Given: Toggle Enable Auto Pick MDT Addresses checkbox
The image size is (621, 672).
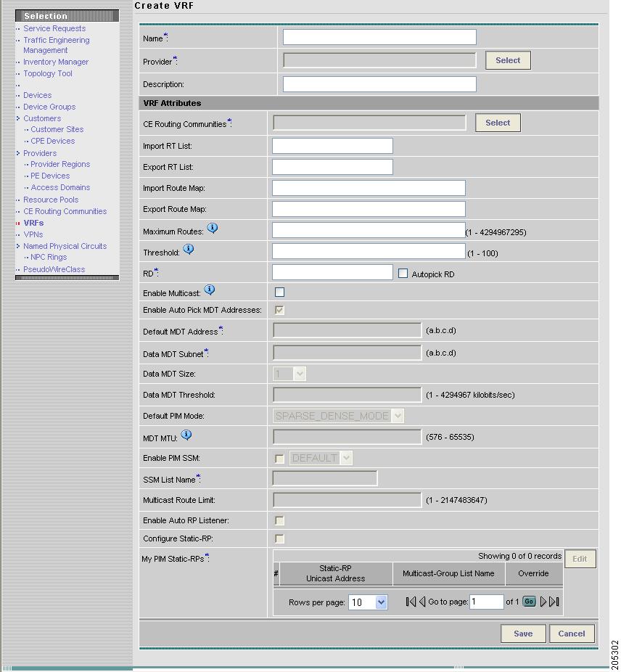Looking at the screenshot, I should [x=279, y=310].
